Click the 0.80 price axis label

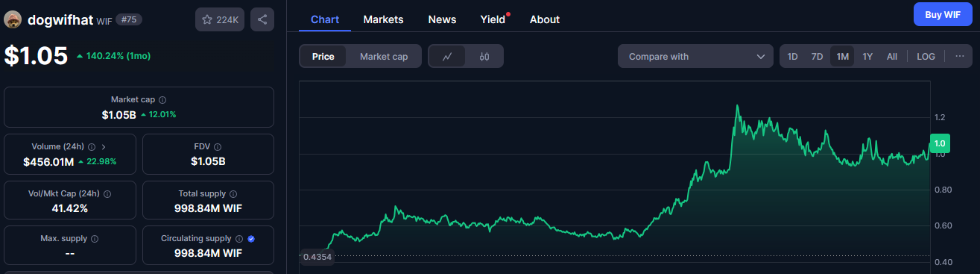pos(942,190)
